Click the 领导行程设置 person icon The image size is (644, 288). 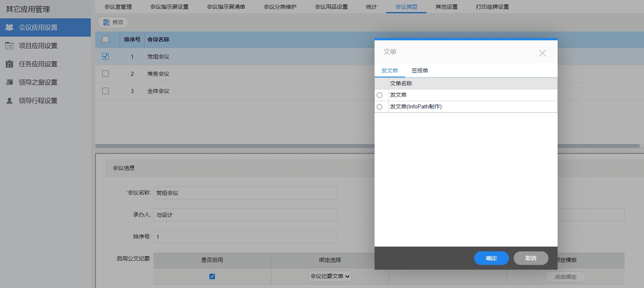[x=10, y=100]
